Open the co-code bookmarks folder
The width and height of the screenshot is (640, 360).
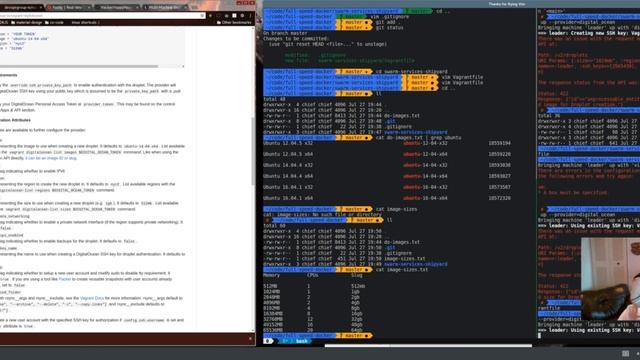pos(54,22)
